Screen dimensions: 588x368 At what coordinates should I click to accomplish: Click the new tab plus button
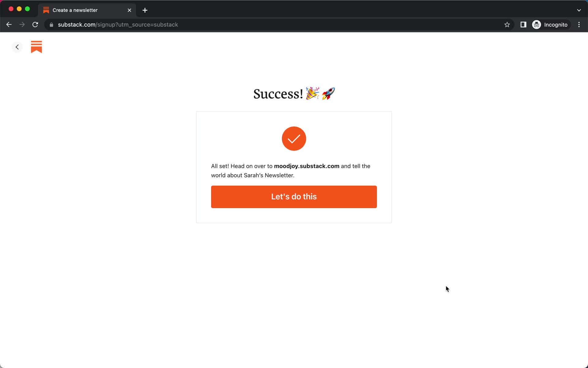tap(145, 10)
